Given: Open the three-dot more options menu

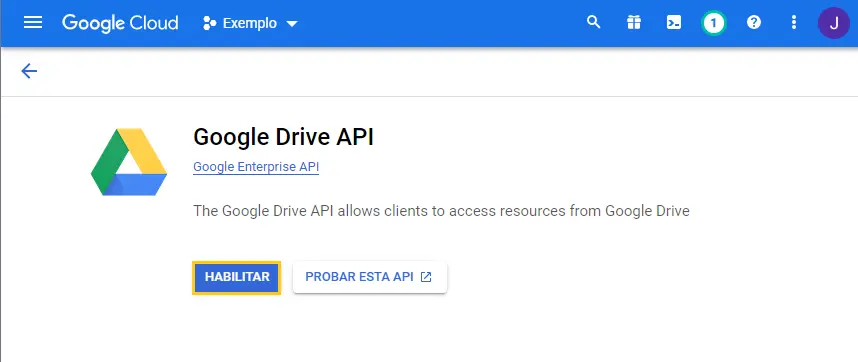Looking at the screenshot, I should 794,22.
